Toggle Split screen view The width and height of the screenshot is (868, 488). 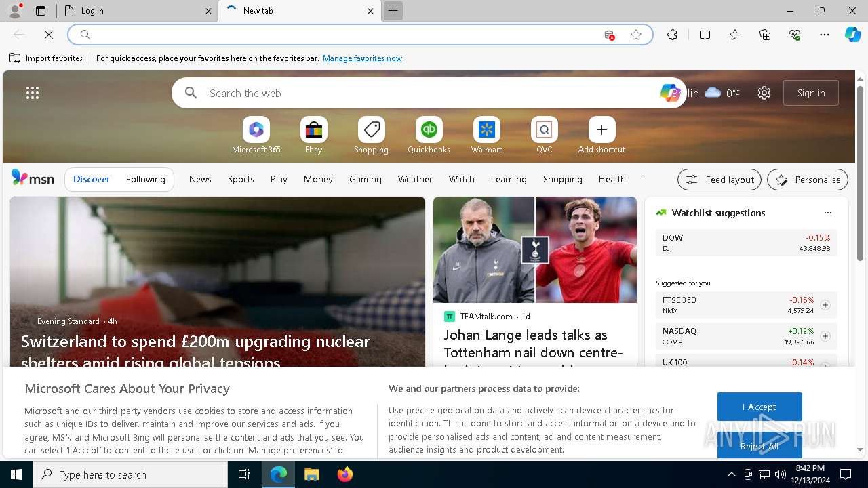click(705, 35)
